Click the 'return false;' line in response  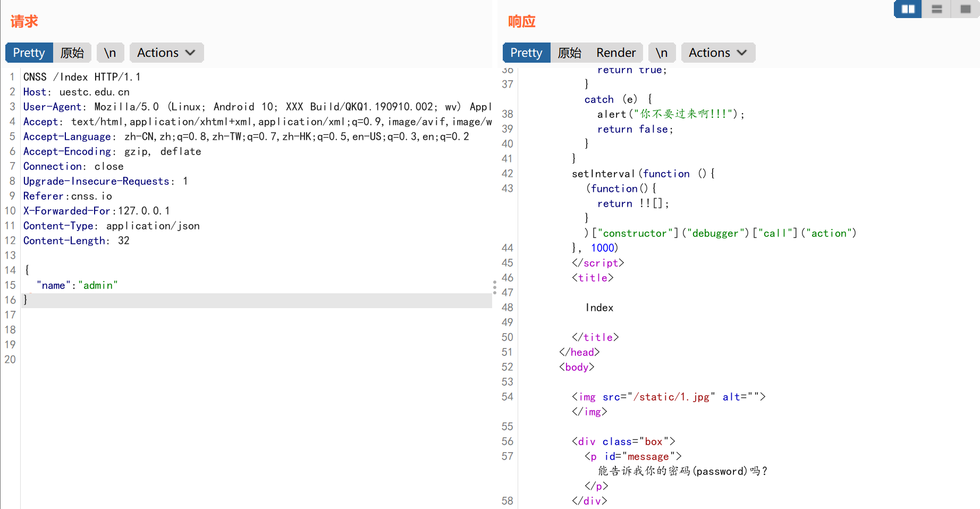[635, 129]
